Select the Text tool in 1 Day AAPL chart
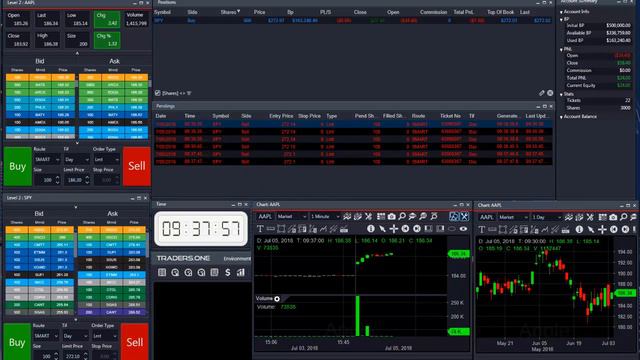This screenshot has width=640, height=360. coord(482,230)
